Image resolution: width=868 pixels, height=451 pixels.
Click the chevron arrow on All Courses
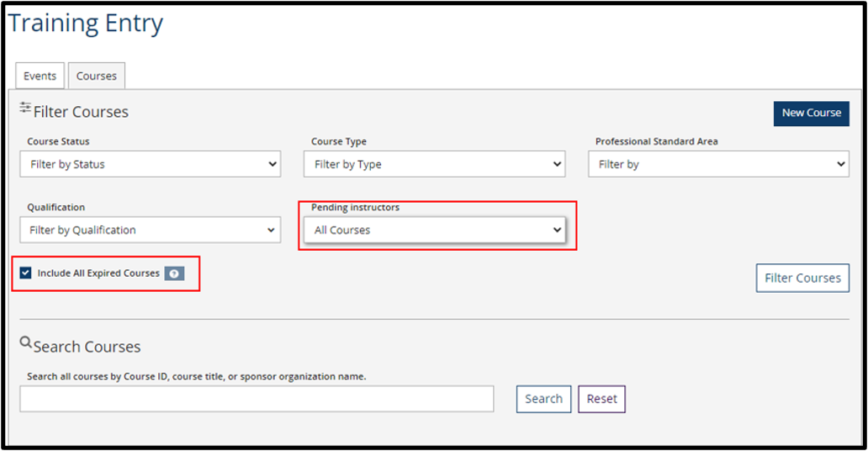tap(557, 230)
